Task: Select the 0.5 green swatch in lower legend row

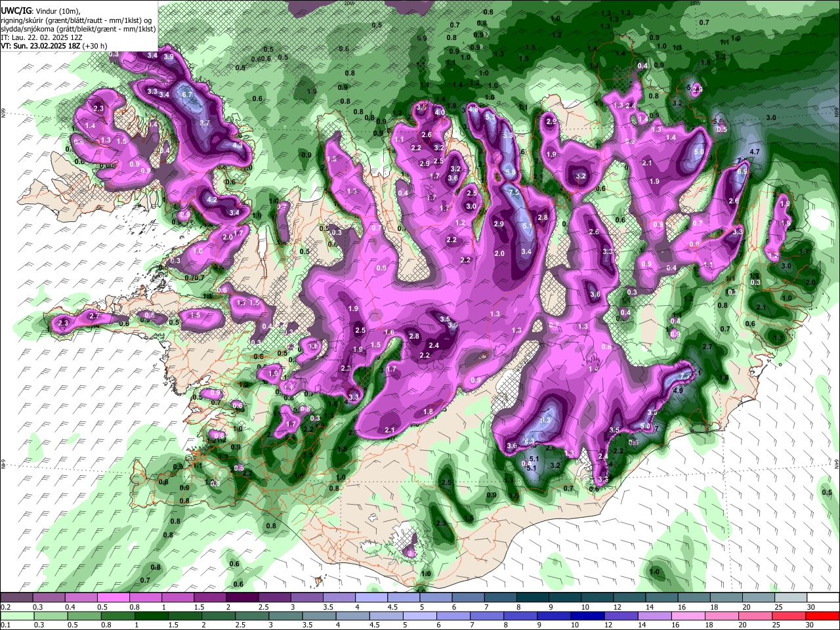Action: point(83,616)
